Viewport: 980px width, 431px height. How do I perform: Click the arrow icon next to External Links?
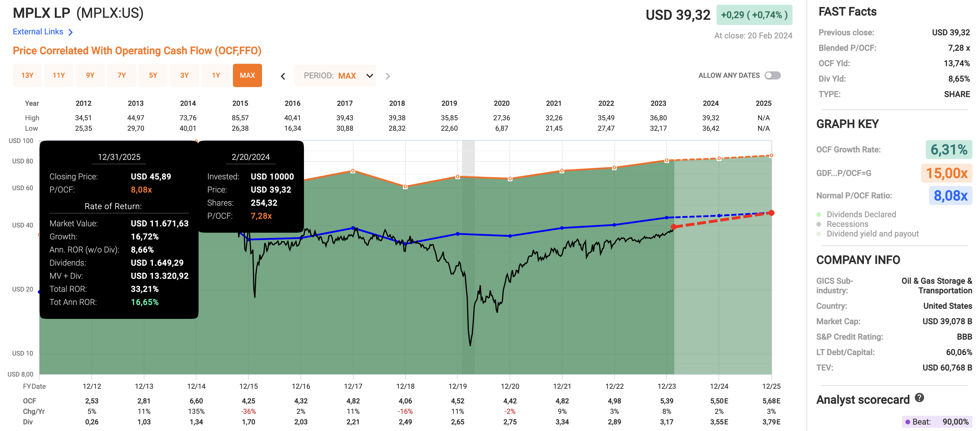[71, 32]
